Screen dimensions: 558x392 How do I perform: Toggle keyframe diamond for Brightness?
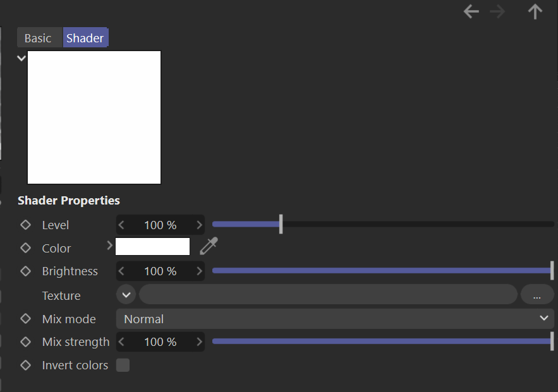pyautogui.click(x=26, y=271)
